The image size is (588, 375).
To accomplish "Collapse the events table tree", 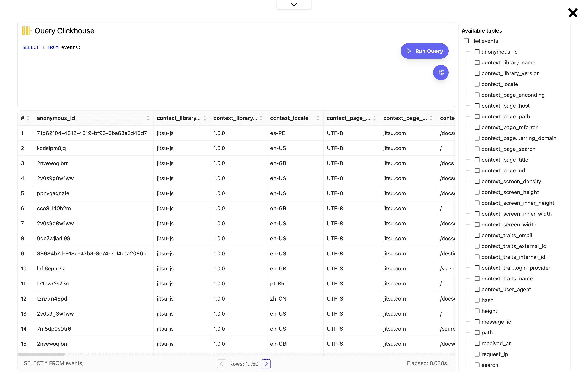I will pos(466,41).
